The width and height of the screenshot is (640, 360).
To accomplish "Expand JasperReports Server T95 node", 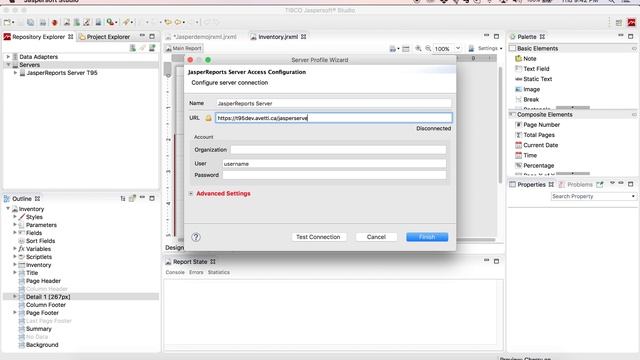I will click(x=16, y=73).
